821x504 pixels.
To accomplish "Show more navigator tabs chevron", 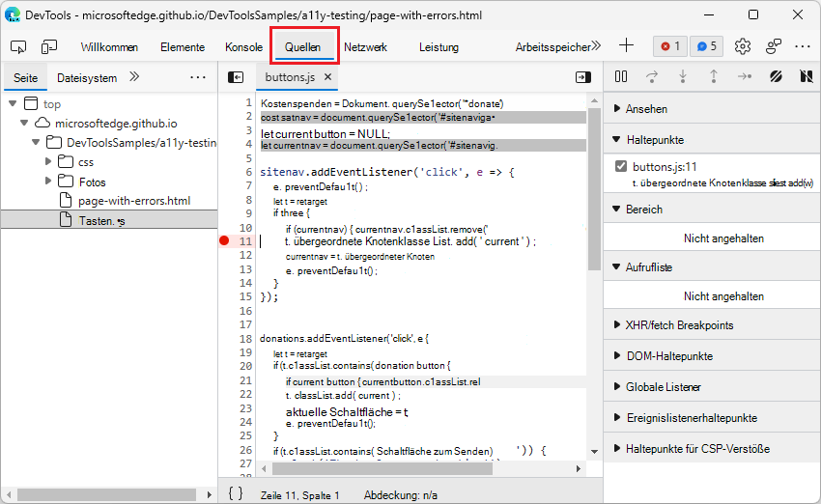I will (134, 77).
